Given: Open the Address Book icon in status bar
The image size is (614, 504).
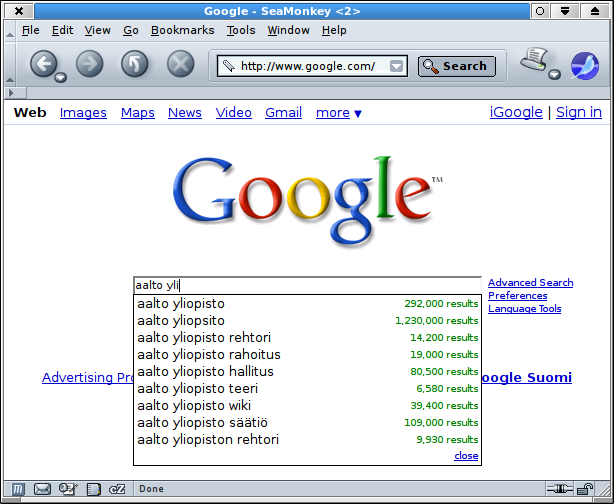Looking at the screenshot, I should point(93,489).
